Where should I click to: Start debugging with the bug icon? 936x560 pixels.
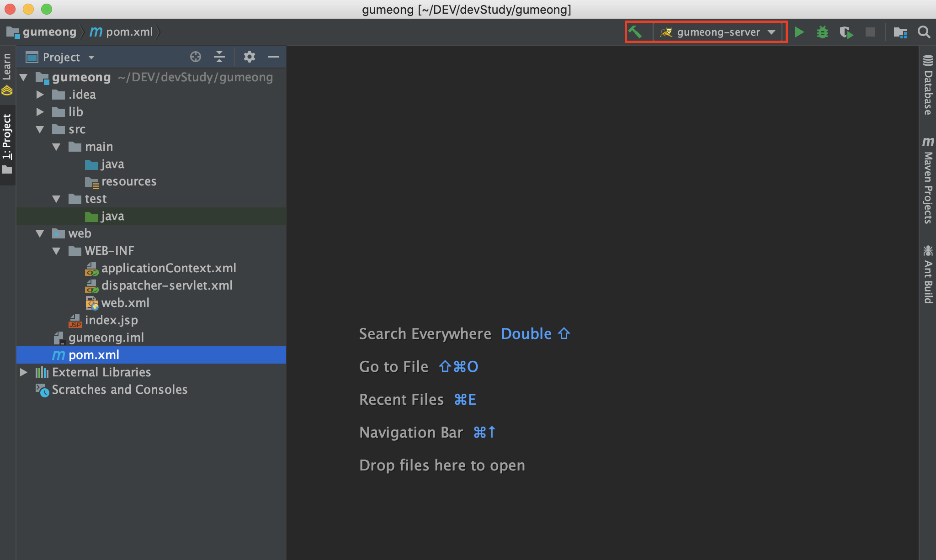[x=822, y=32]
